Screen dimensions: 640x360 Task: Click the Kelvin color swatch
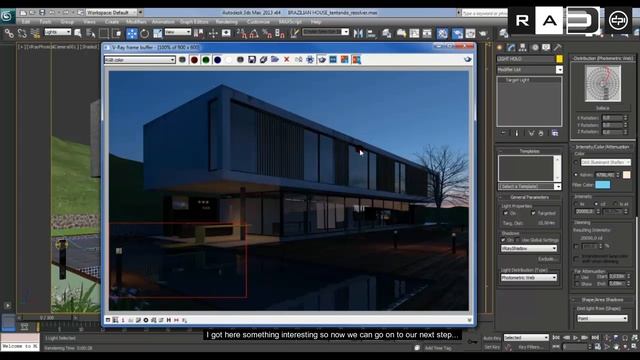[x=627, y=175]
